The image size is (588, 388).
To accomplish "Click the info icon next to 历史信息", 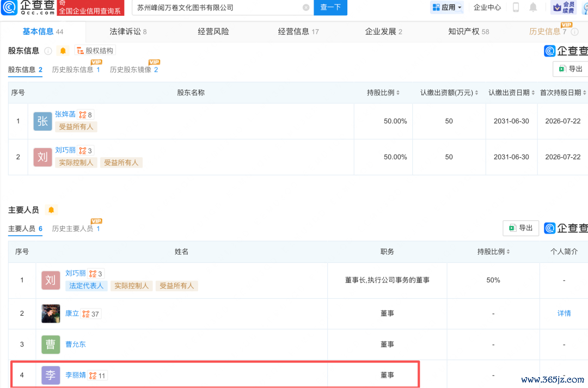I will (x=574, y=32).
